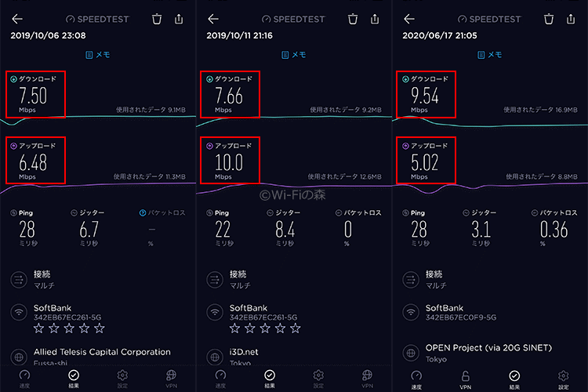Share the 2019/10/06 23:08 result
This screenshot has height=392, width=588.
179,19
